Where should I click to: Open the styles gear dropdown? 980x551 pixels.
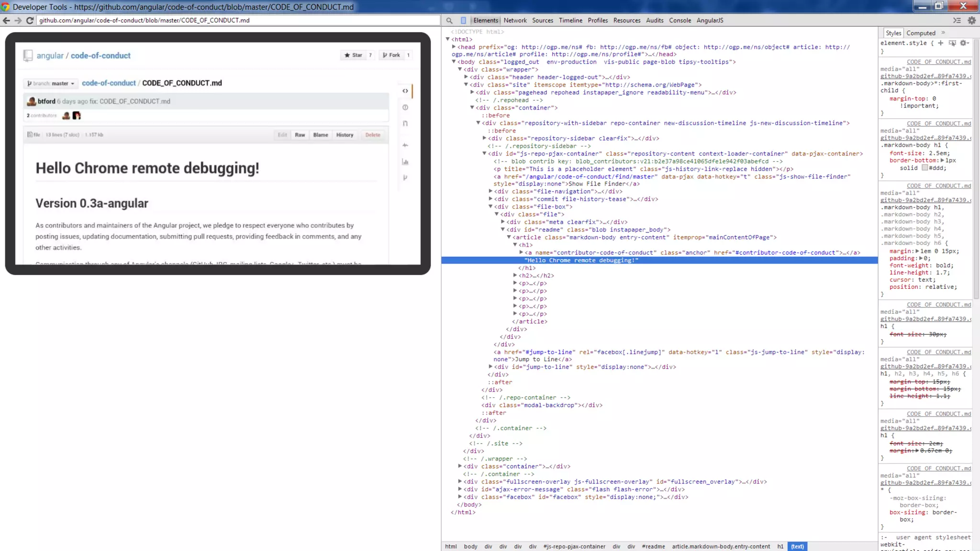point(964,43)
